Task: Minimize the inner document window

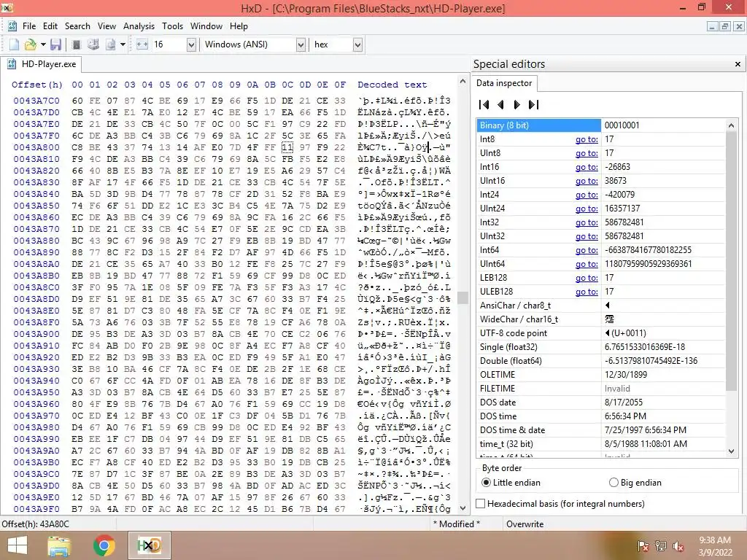Action: [x=712, y=26]
